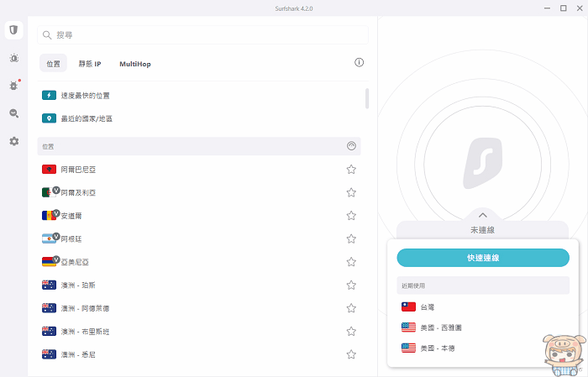This screenshot has width=588, height=377.
Task: Click the 阿爾及利亞 flag icon
Action: [x=49, y=192]
